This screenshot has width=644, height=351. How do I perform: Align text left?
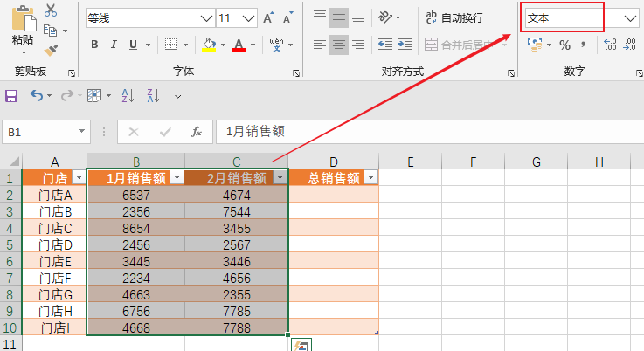tap(320, 45)
